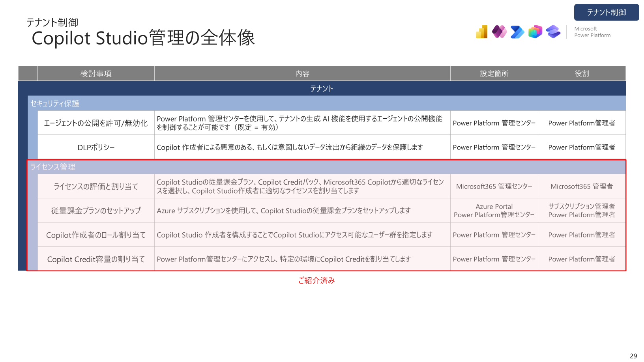Image resolution: width=644 pixels, height=362 pixels.
Task: Click the yellow Power BI icon
Action: click(x=482, y=32)
